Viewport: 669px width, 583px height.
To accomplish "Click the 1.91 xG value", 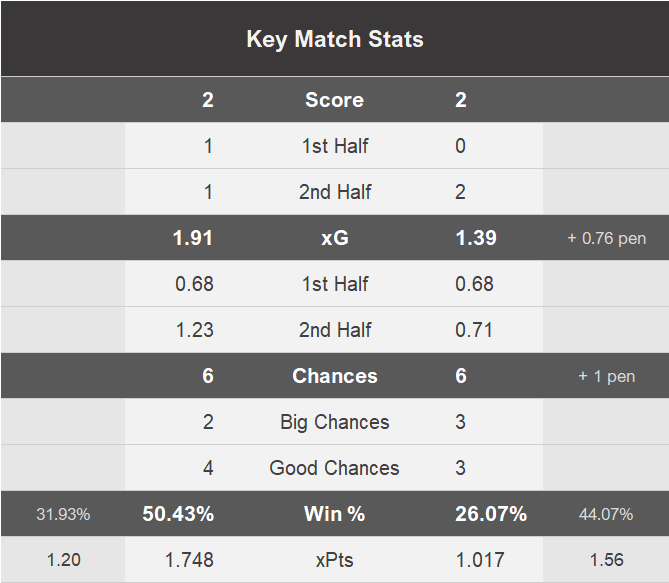I will tap(193, 238).
